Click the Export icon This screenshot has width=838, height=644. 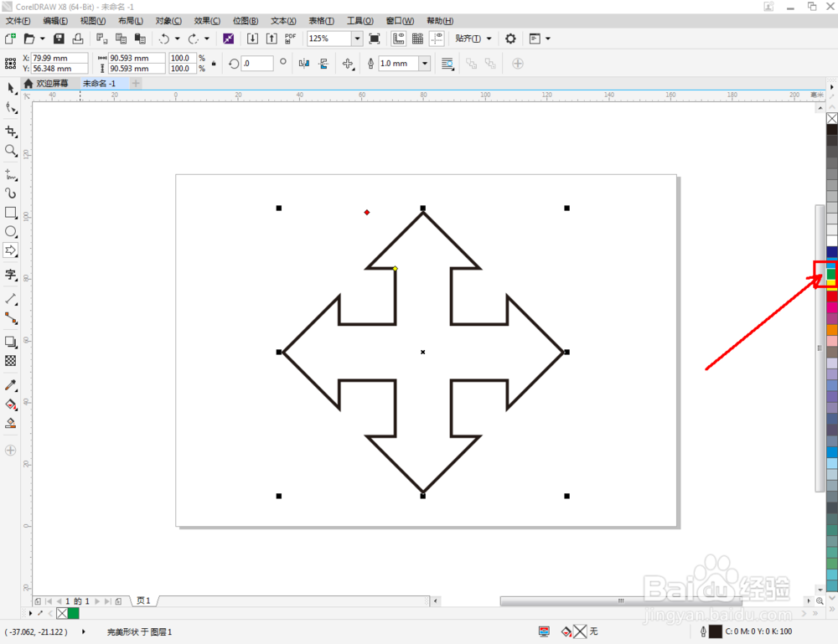point(272,39)
